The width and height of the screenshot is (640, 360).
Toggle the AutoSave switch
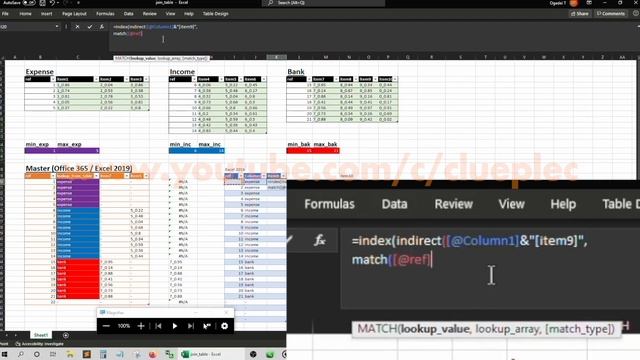(29, 3)
